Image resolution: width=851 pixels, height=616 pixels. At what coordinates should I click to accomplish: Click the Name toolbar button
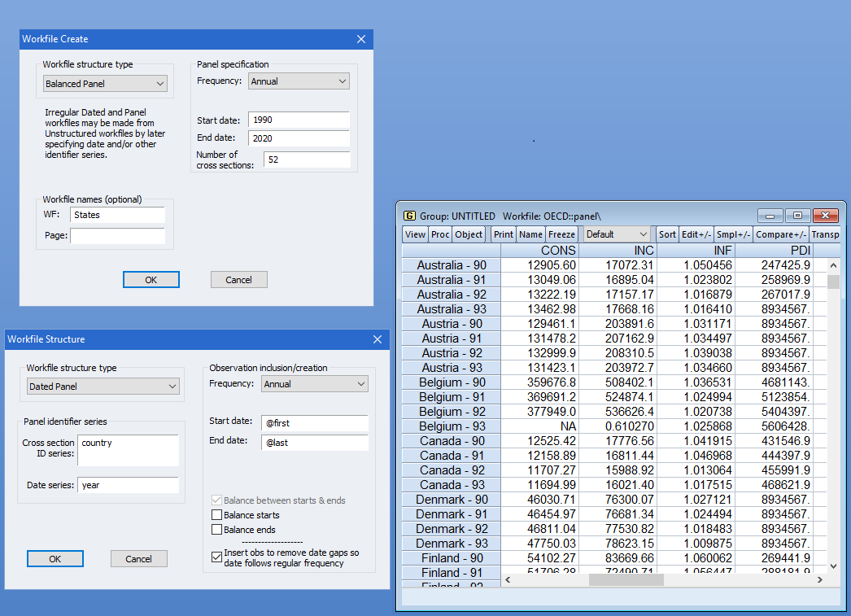coord(530,234)
